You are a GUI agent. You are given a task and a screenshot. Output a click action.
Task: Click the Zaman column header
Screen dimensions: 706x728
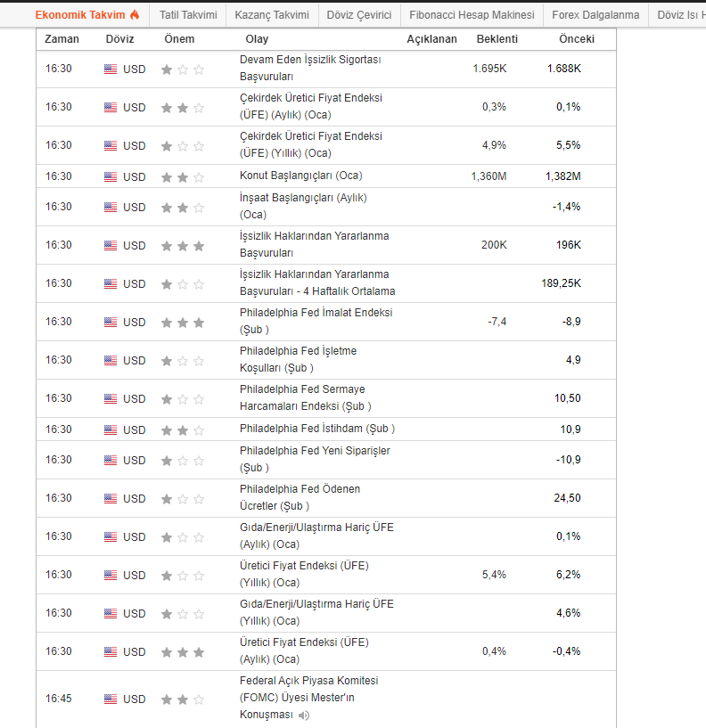(62, 39)
